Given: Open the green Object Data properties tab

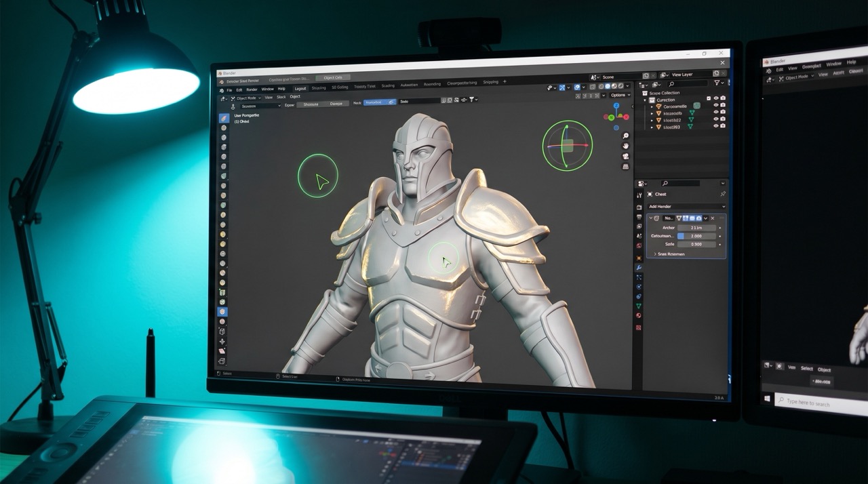Looking at the screenshot, I should pos(639,306).
